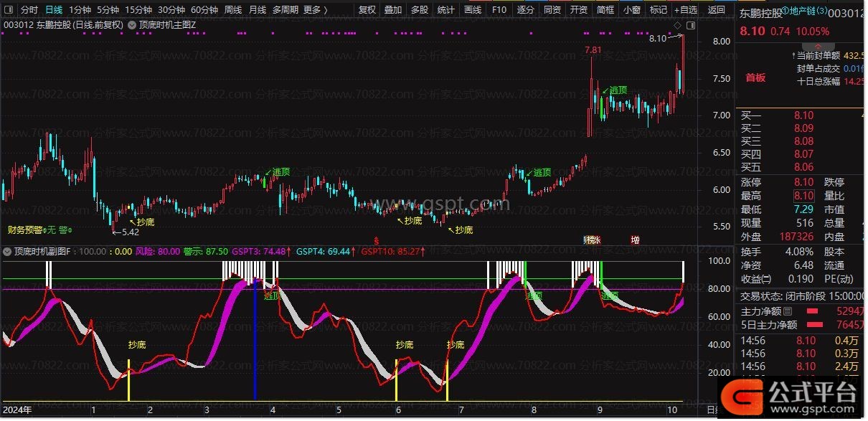Click the 财务预警 financial warning label
Viewport: 868px width, 421px height.
(24, 230)
